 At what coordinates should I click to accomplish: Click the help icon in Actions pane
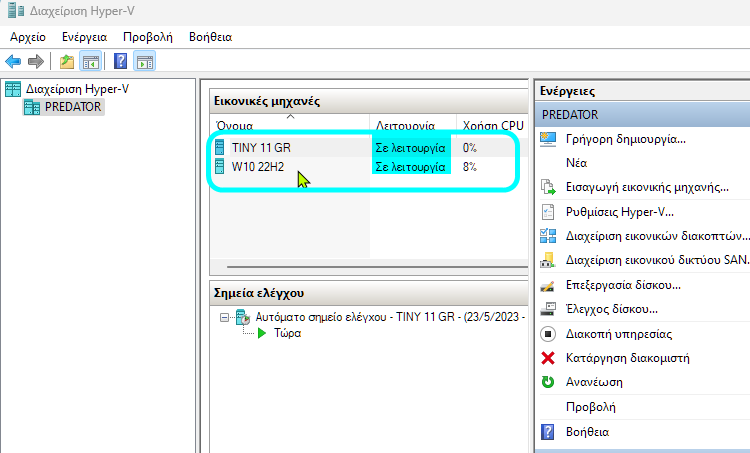click(548, 432)
